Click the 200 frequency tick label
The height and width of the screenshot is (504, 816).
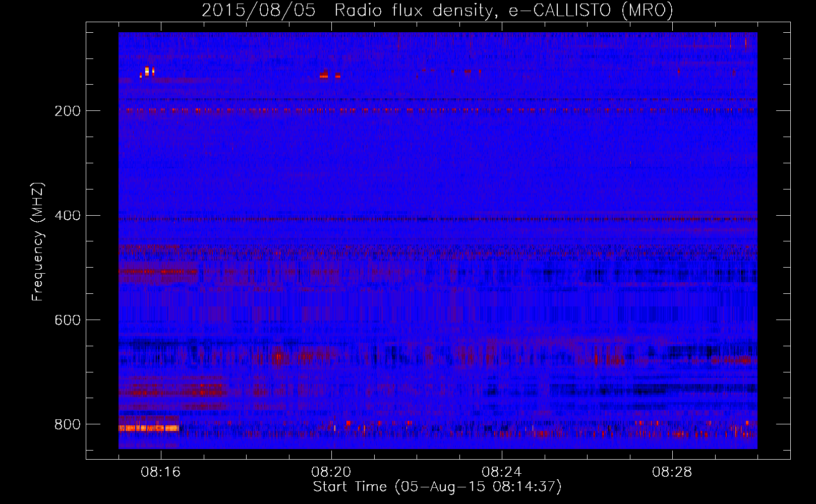68,111
